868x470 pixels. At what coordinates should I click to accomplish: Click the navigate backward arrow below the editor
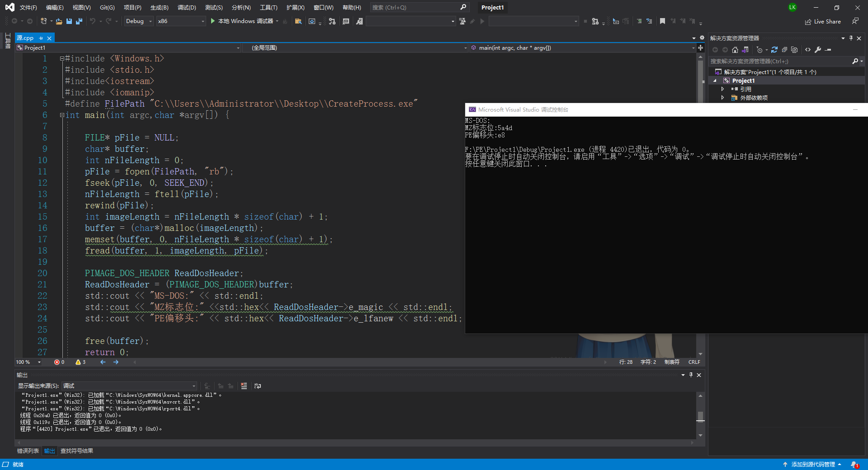(103, 362)
